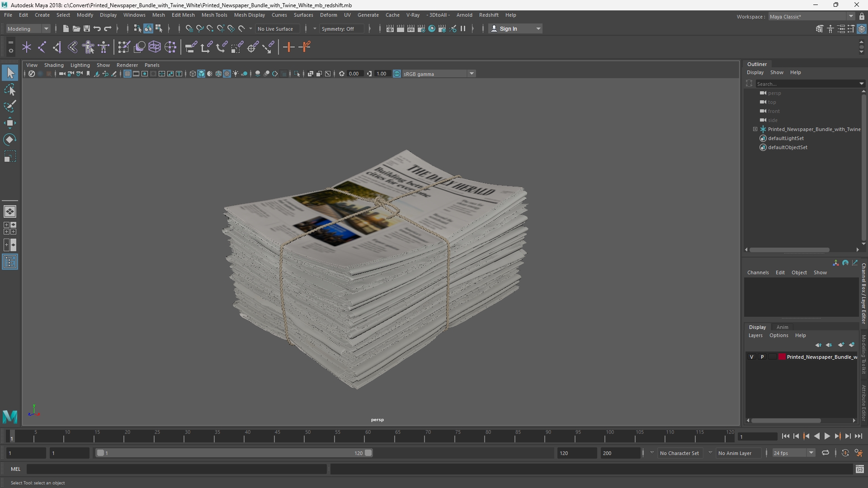This screenshot has width=868, height=488.
Task: Open the Channels menu in Channel Box
Action: coord(758,272)
